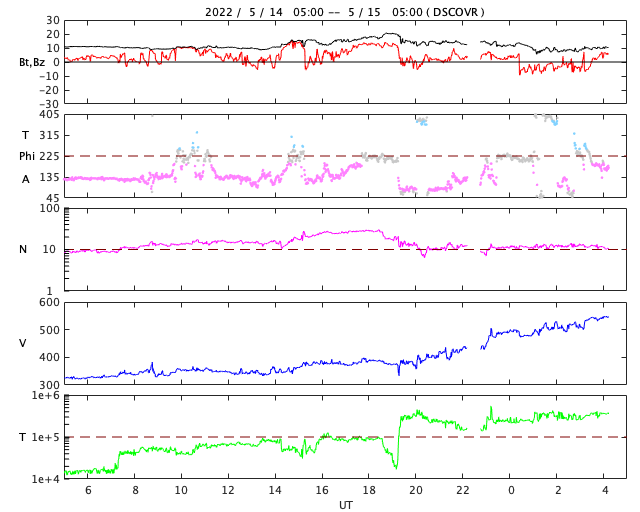
Task: Select hour 12 on the UT axis
Action: [228, 490]
